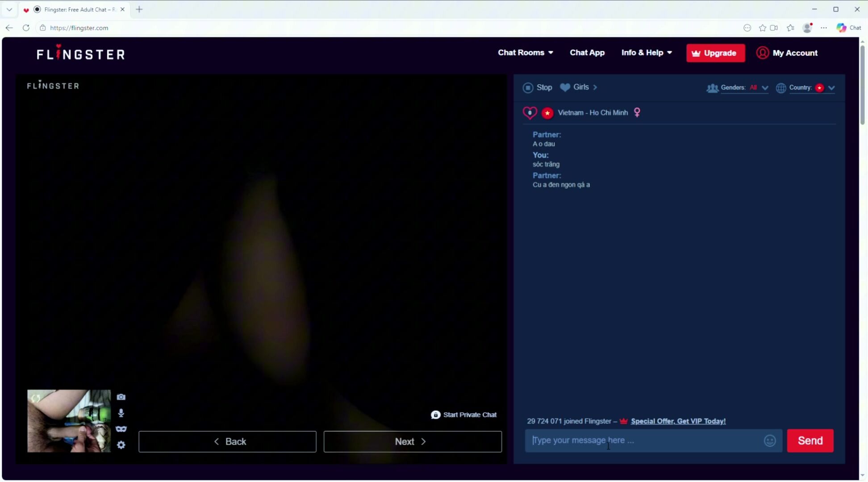Close the Flingster browser tab
The width and height of the screenshot is (868, 482).
point(122,9)
